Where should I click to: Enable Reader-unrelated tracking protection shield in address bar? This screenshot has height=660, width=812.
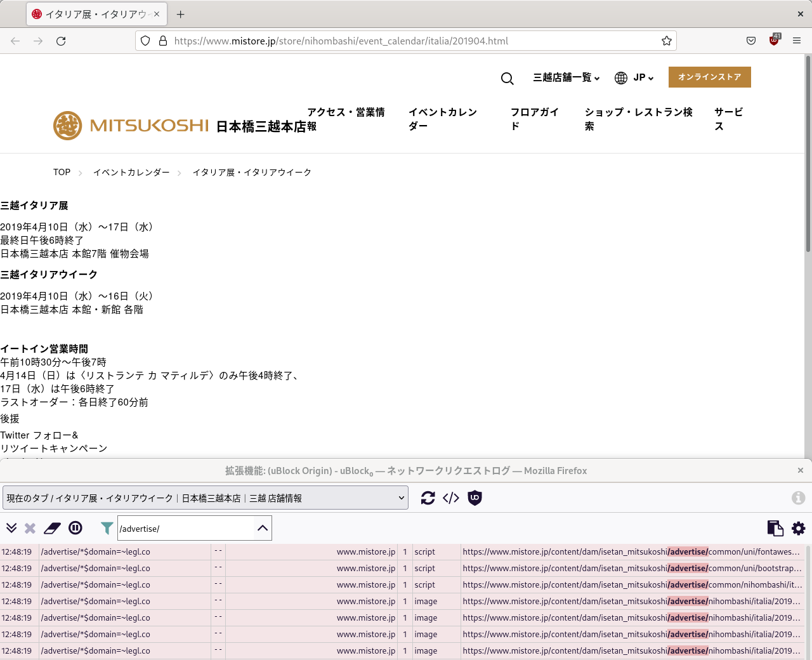pyautogui.click(x=145, y=41)
